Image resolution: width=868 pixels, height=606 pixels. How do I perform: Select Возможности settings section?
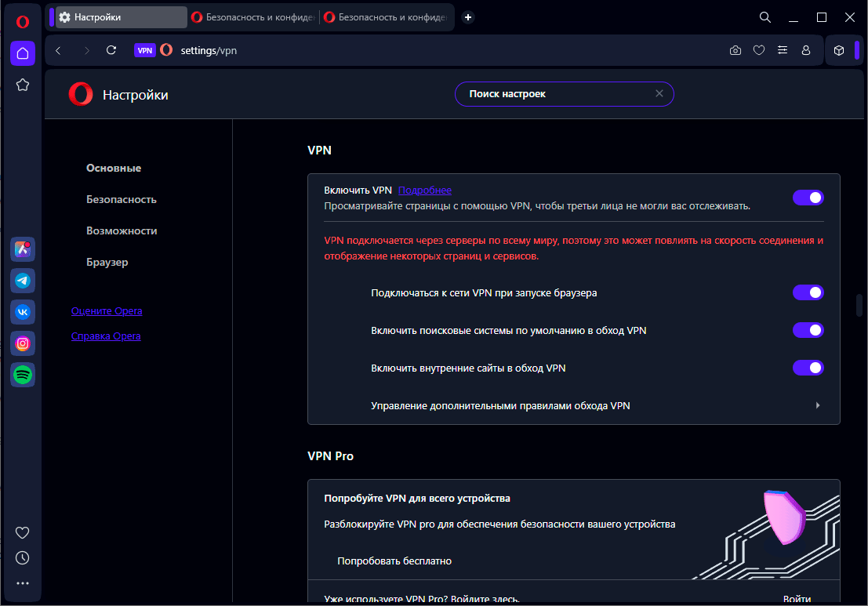click(x=122, y=230)
